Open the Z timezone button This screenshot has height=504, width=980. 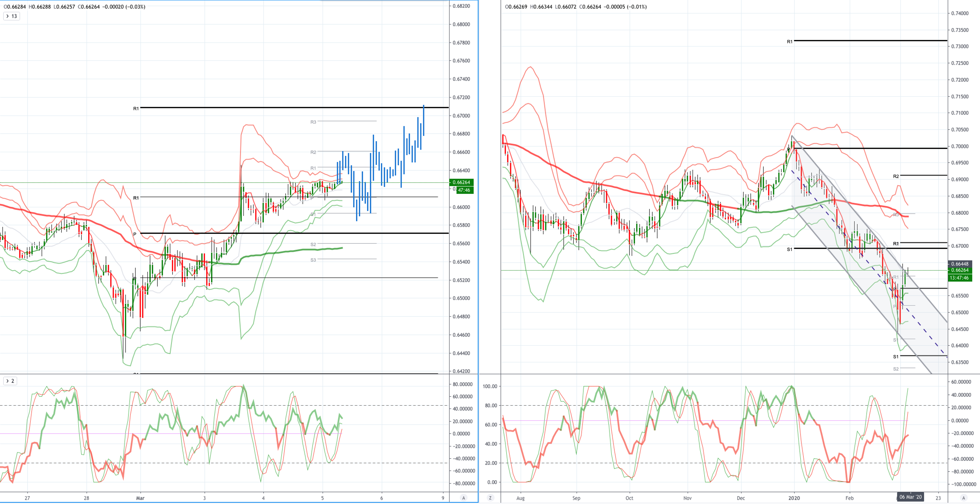(x=490, y=497)
